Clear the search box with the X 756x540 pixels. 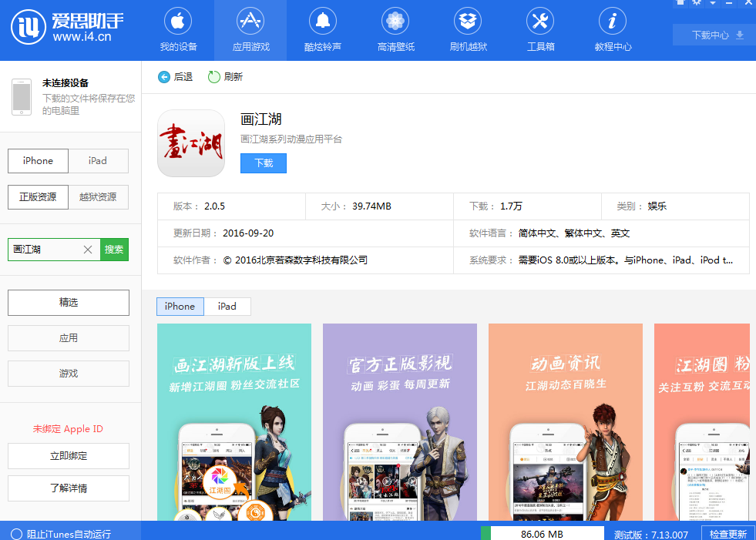click(x=88, y=250)
